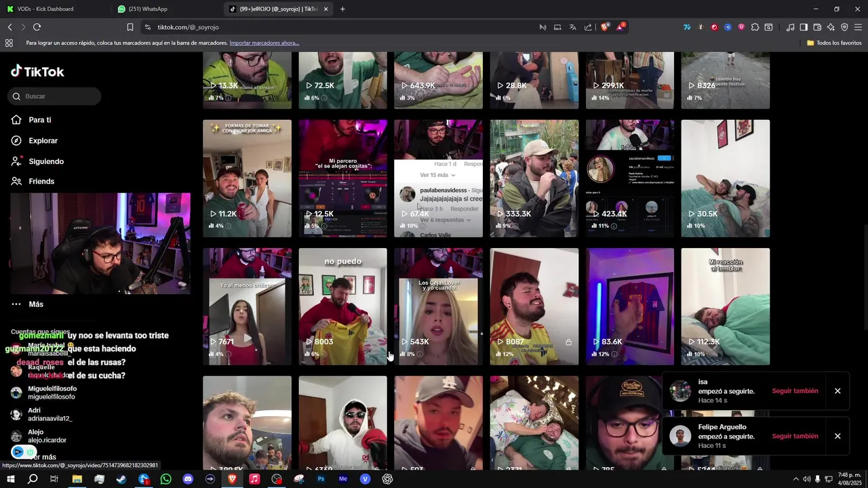Open Photoshop from the taskbar
The width and height of the screenshot is (868, 488).
[321, 479]
